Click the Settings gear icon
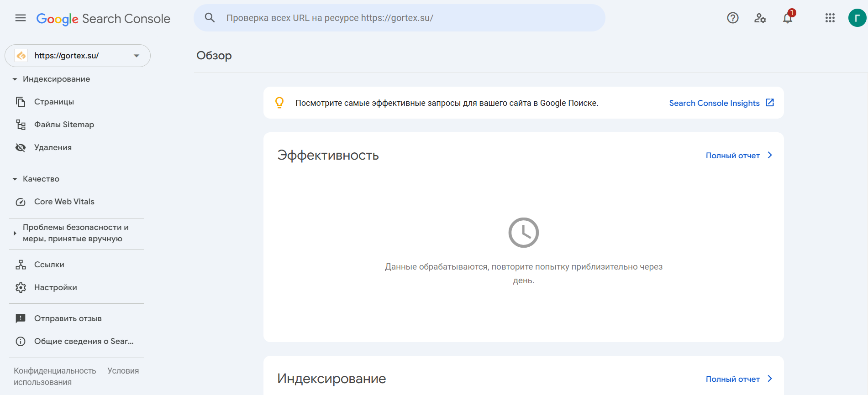 coord(21,287)
